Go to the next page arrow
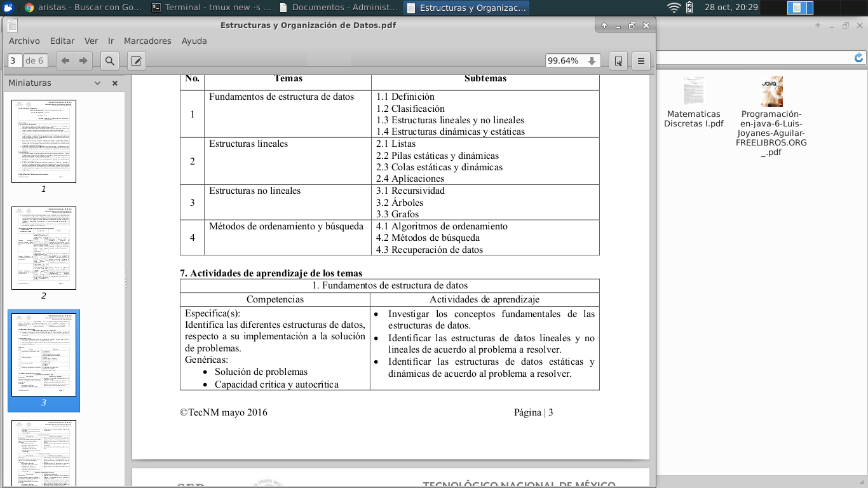Image resolution: width=868 pixels, height=488 pixels. pos(83,61)
